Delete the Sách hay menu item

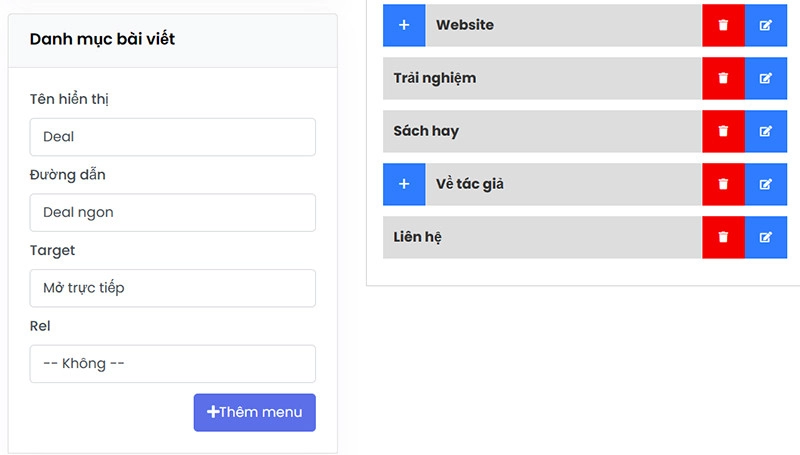723,131
